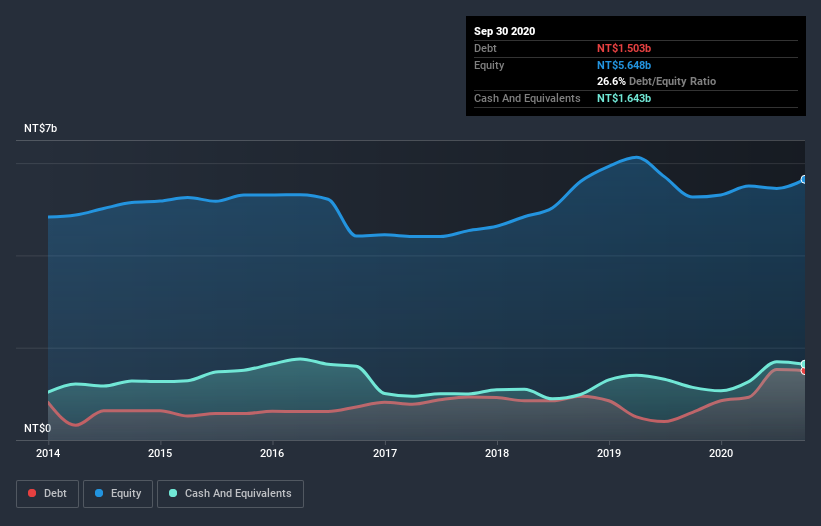Toggle Cash And Equivalents legend button
This screenshot has height=526, width=821.
tap(230, 494)
